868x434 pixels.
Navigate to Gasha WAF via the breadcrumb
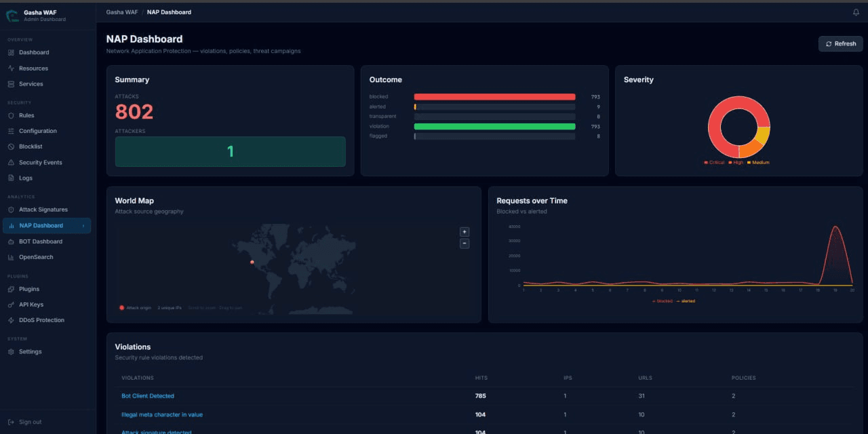pyautogui.click(x=121, y=12)
